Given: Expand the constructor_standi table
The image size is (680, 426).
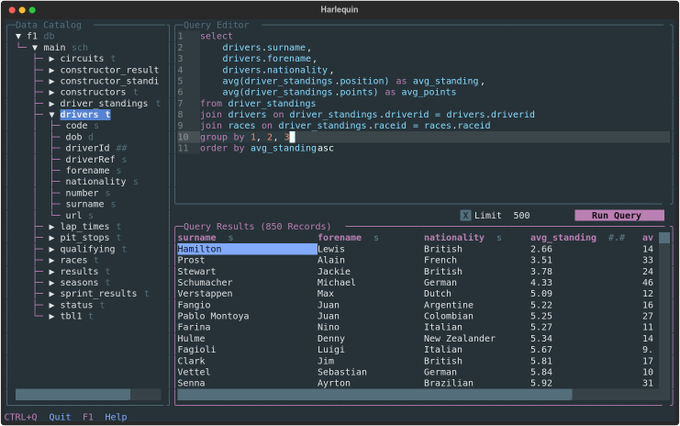Looking at the screenshot, I should pyautogui.click(x=52, y=81).
